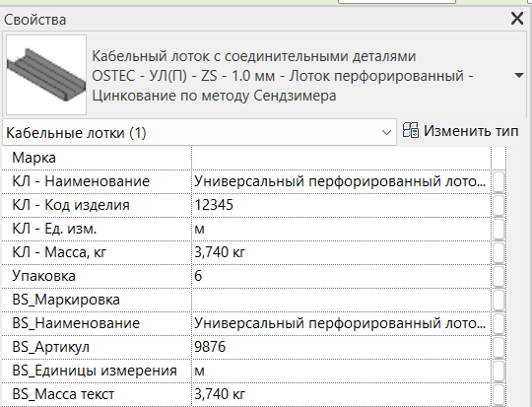Click the small button beside КЛ - Наименование
This screenshot has width=532, height=407.
point(499,181)
